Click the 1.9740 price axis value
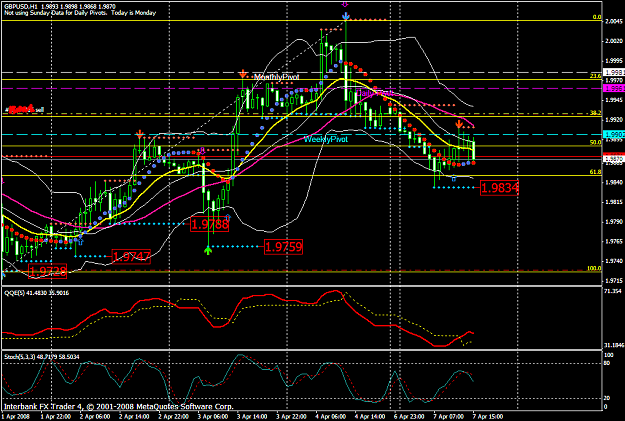The image size is (625, 421). coord(614,261)
